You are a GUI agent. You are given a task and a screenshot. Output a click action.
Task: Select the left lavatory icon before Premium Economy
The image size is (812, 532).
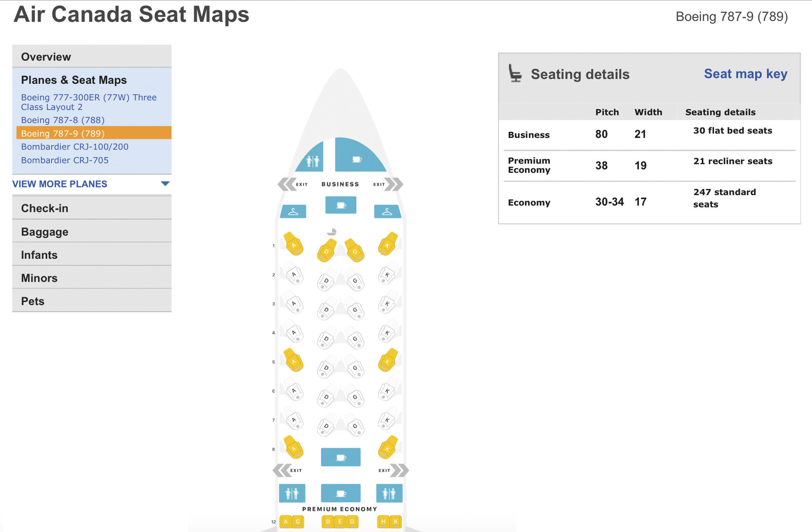(292, 492)
